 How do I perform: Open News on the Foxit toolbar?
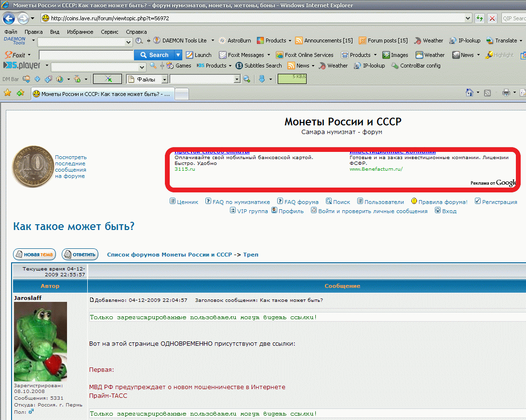click(x=463, y=55)
